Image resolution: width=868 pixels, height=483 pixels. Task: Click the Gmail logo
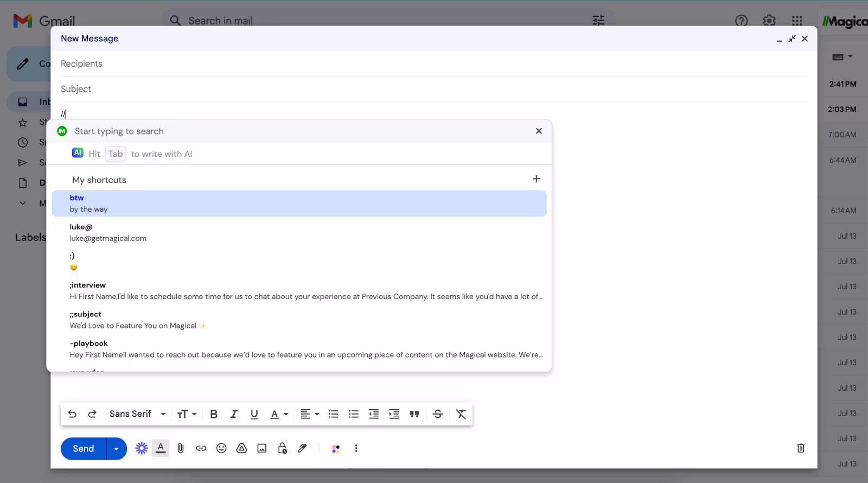click(44, 21)
